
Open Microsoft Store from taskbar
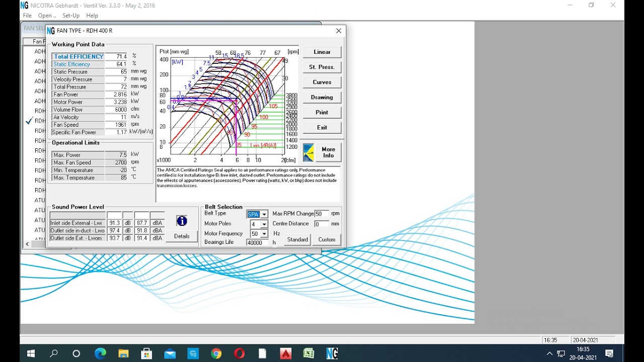146,353
